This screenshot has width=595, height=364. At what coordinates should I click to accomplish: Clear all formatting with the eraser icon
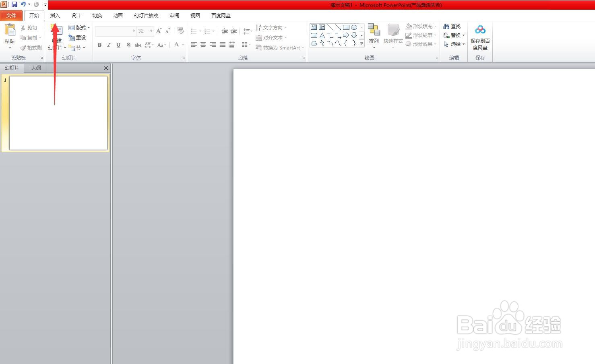click(x=181, y=31)
